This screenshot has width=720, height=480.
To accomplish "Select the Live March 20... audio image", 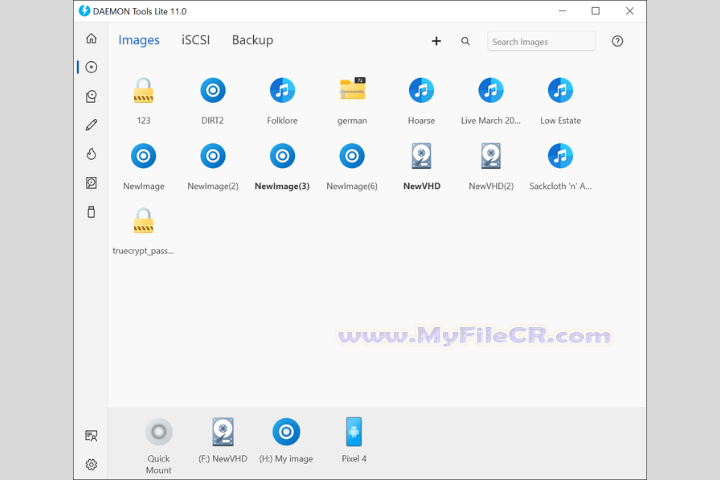I will pos(491,90).
